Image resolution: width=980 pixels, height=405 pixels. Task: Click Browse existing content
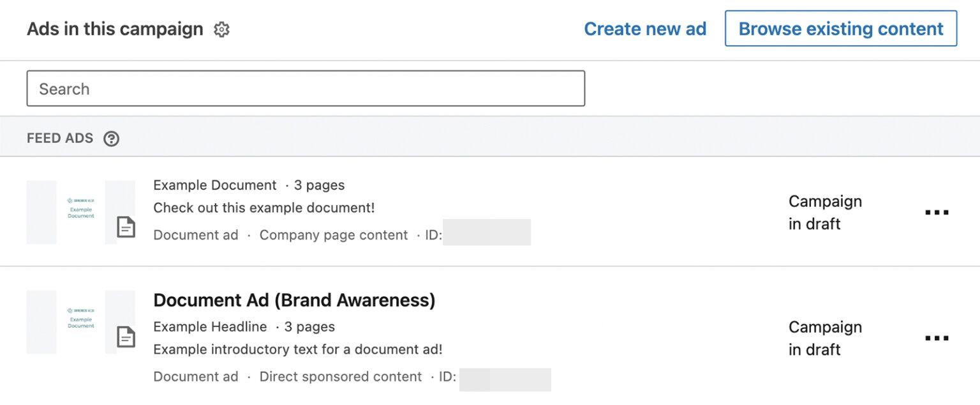[x=840, y=29]
